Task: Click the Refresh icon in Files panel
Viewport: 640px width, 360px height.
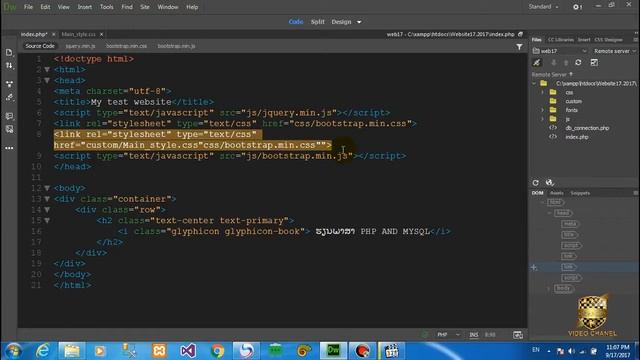Action: click(578, 62)
